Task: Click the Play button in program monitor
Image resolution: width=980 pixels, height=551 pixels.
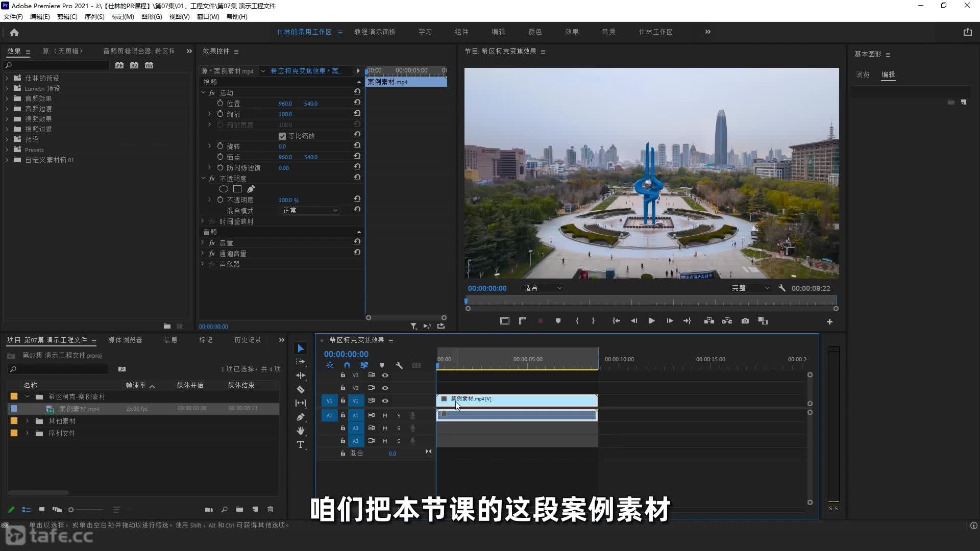Action: coord(651,321)
